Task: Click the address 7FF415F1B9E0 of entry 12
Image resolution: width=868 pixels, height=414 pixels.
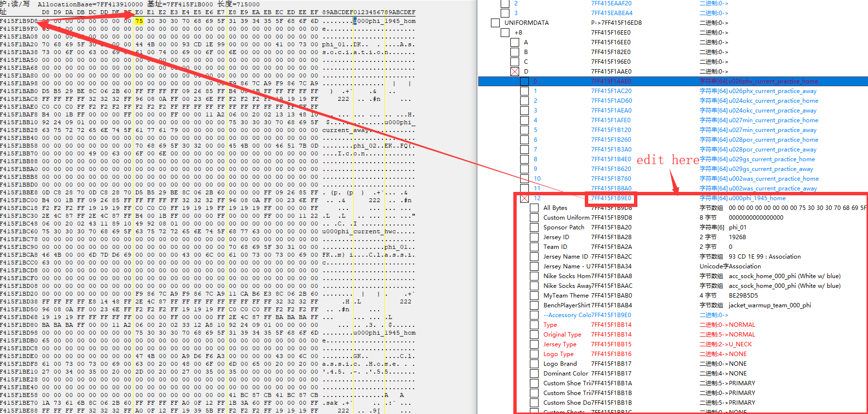Action: tap(611, 198)
